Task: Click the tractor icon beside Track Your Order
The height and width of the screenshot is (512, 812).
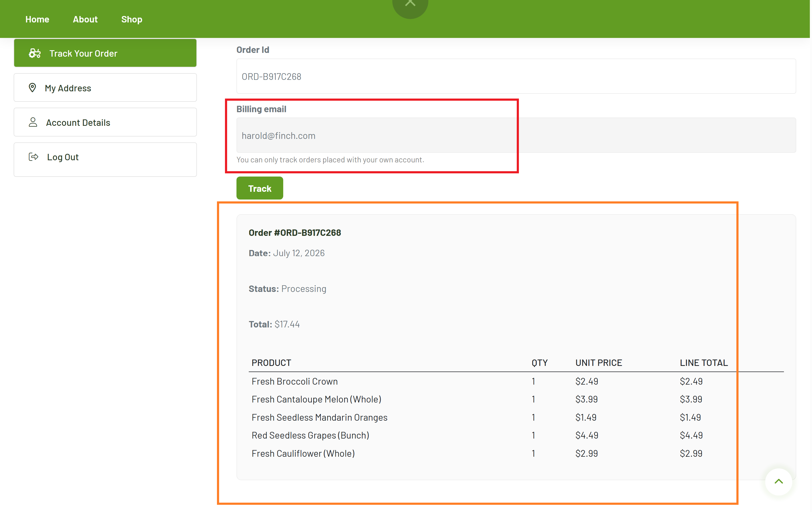Action: (35, 53)
